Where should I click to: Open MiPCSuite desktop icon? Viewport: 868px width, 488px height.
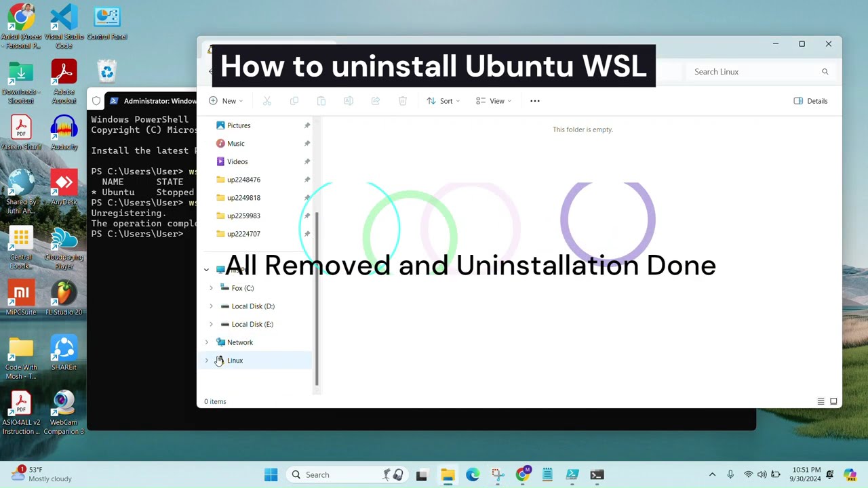(21, 298)
